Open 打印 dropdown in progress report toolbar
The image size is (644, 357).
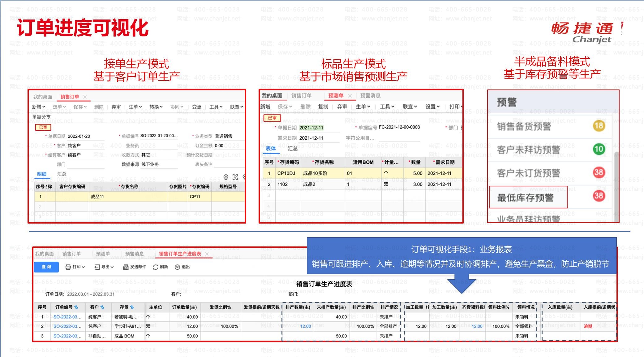75,267
